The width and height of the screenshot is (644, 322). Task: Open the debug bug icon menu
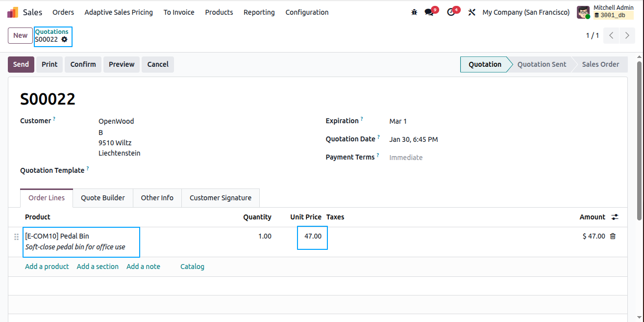[414, 12]
